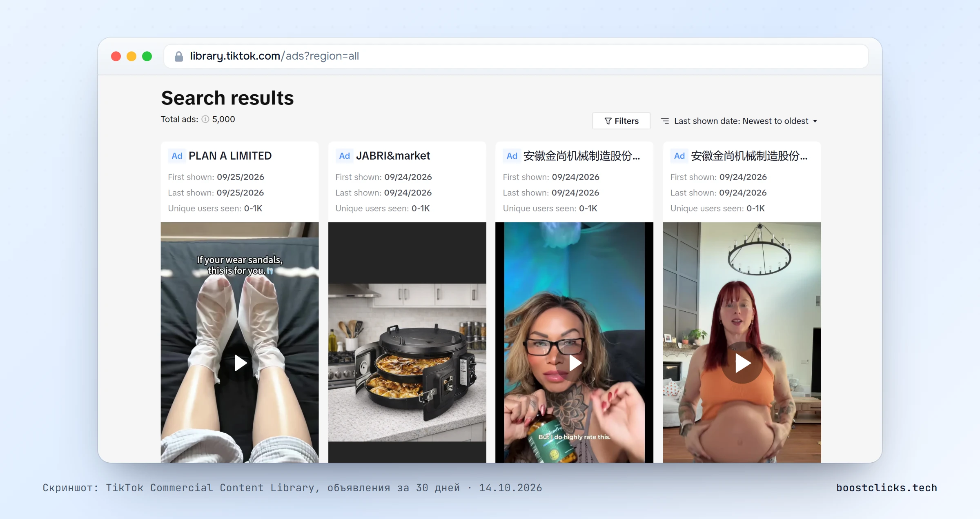Click the green maximize window dot
Viewport: 980px width, 519px height.
click(147, 56)
